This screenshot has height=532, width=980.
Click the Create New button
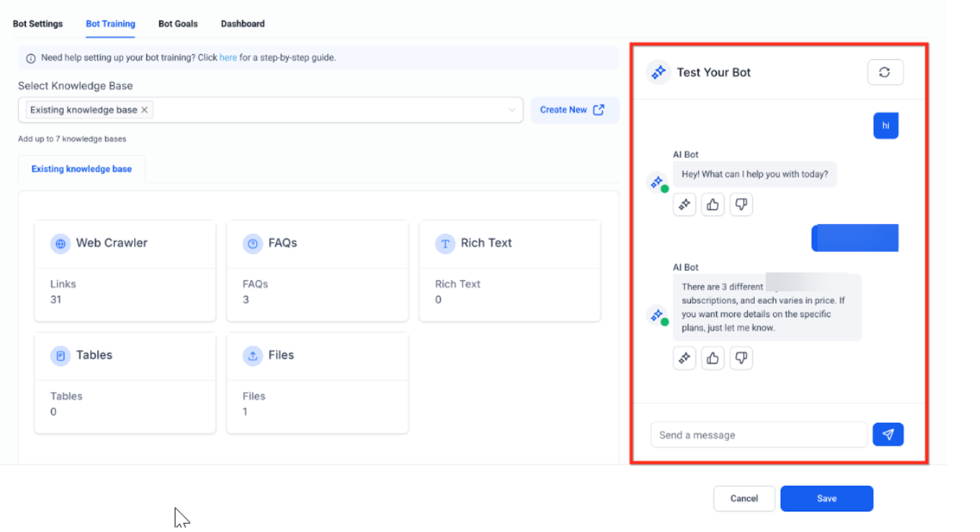[573, 110]
